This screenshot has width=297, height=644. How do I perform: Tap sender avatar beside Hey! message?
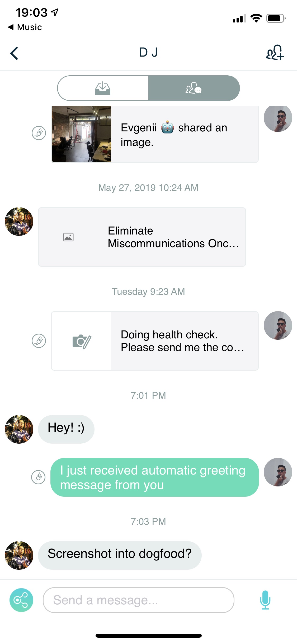click(x=19, y=429)
